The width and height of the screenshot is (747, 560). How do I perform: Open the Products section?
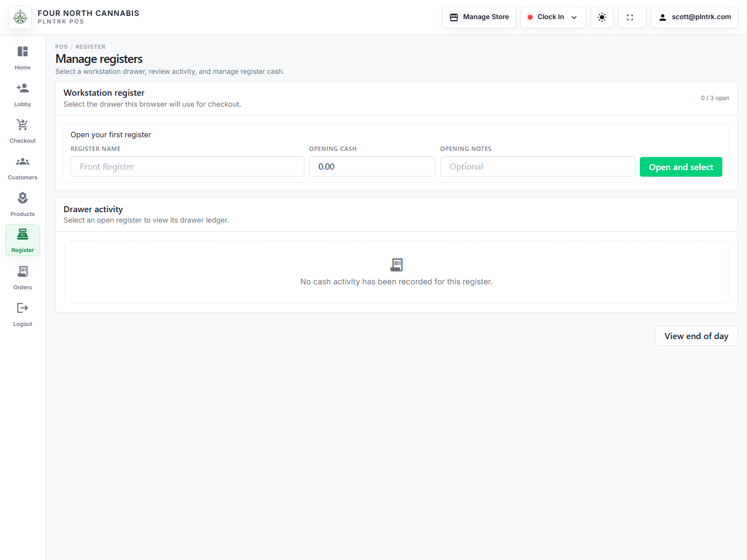coord(22,204)
